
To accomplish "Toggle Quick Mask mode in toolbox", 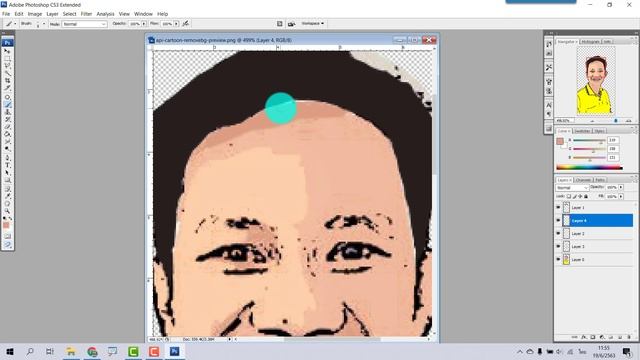I will pos(7,237).
